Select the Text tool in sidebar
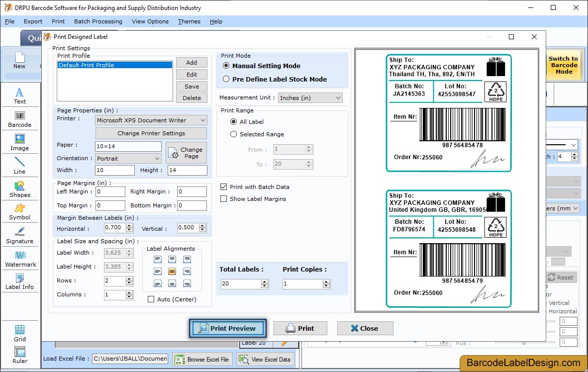Image resolution: width=588 pixels, height=372 pixels. (x=19, y=95)
